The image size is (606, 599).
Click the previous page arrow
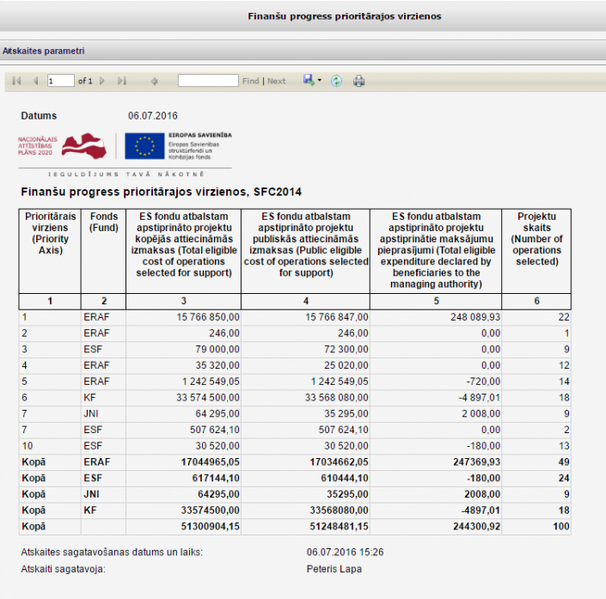(35, 81)
